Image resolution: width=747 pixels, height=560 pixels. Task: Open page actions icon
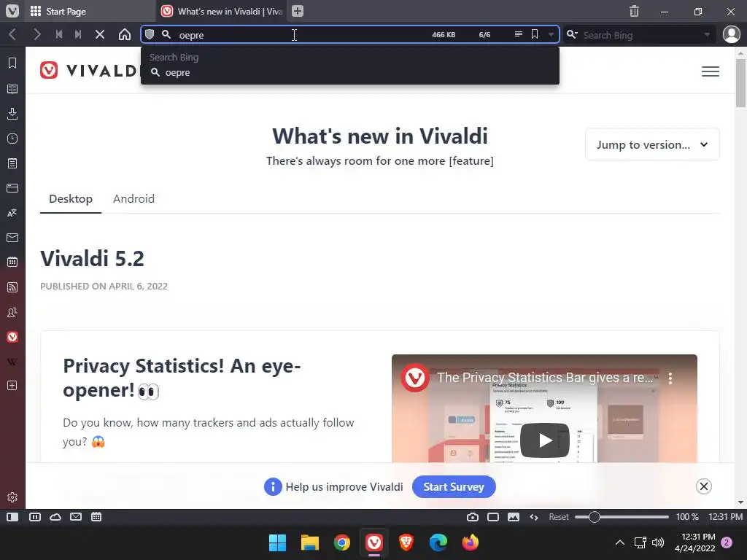tap(534, 517)
